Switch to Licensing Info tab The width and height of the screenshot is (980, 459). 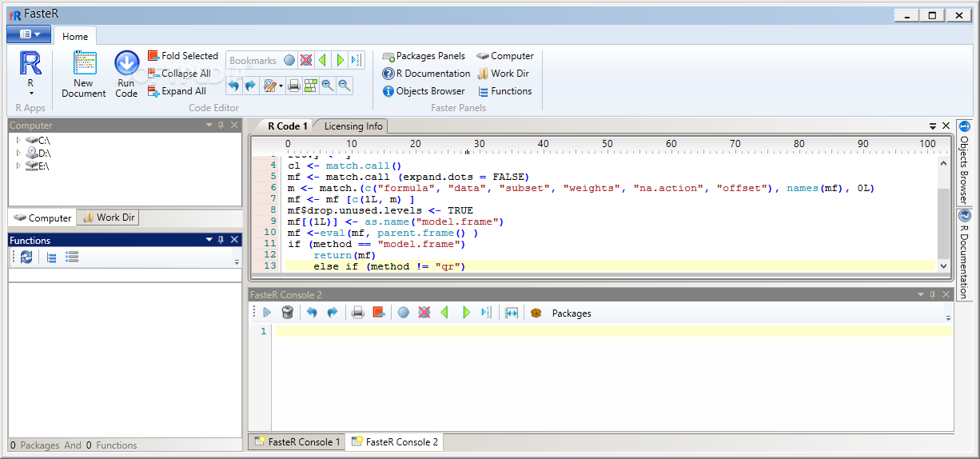pyautogui.click(x=353, y=126)
